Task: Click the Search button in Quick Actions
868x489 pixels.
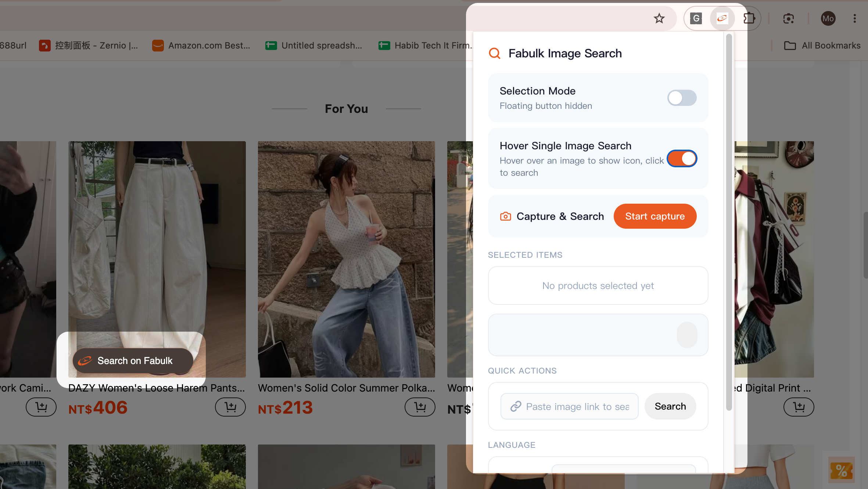Action: click(670, 406)
